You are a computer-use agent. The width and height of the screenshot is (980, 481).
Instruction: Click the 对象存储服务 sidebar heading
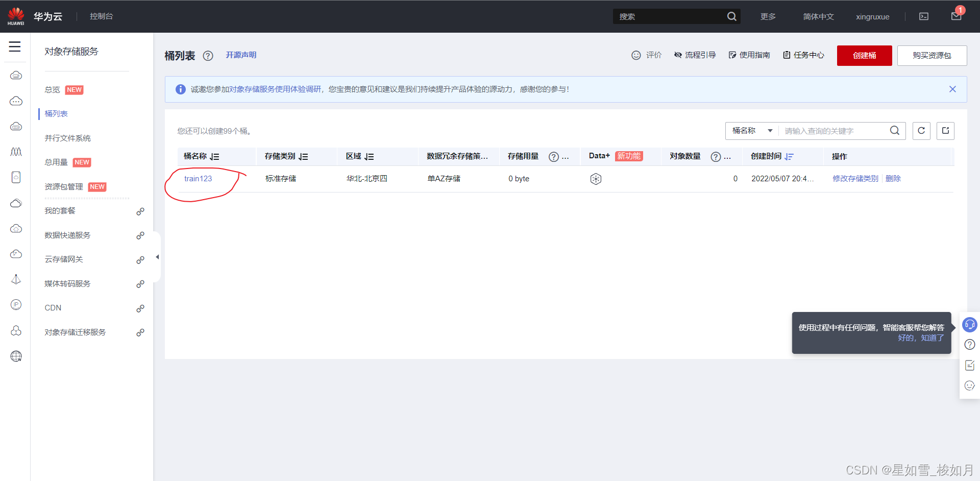71,52
